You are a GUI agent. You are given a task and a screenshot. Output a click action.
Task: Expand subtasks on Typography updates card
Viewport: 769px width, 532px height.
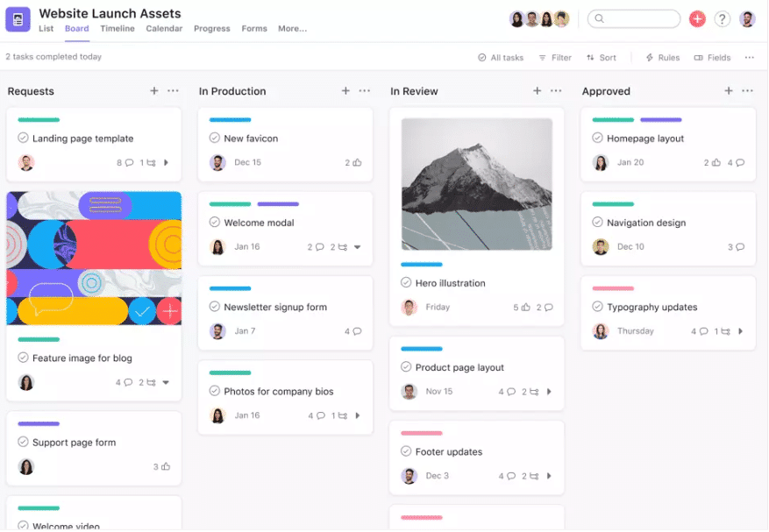click(740, 331)
